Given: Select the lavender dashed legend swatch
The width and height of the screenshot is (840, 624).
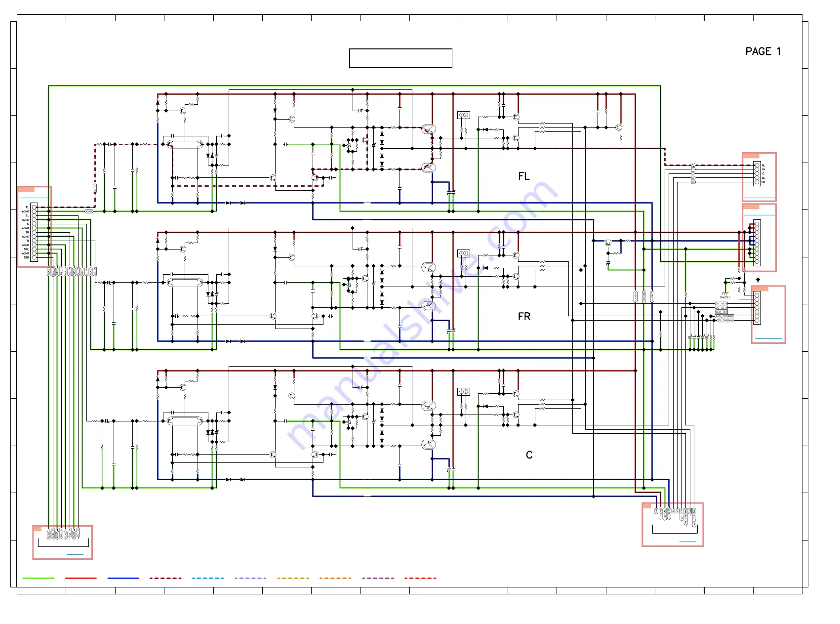Looking at the screenshot, I should pos(250,578).
